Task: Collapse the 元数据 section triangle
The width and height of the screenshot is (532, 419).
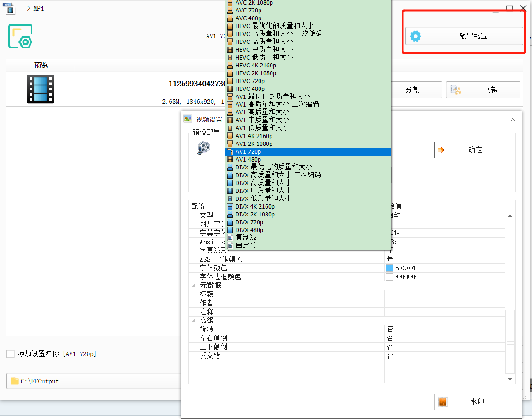Action: click(194, 286)
